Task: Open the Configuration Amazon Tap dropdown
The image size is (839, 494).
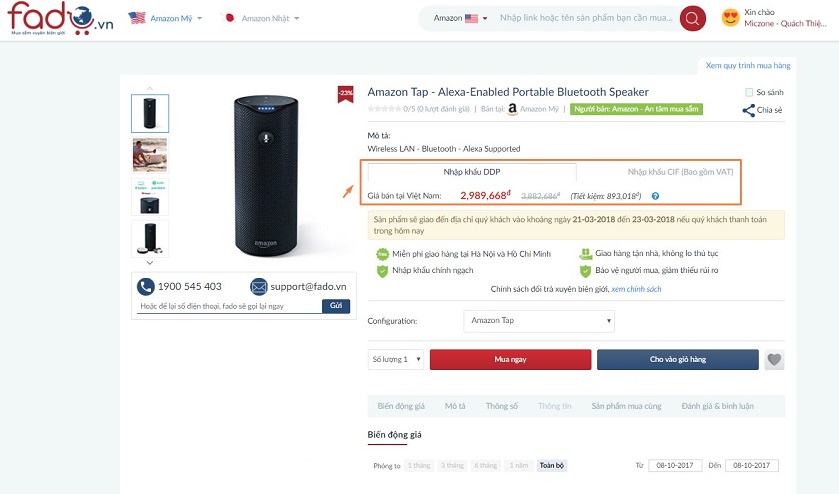Action: [x=539, y=321]
